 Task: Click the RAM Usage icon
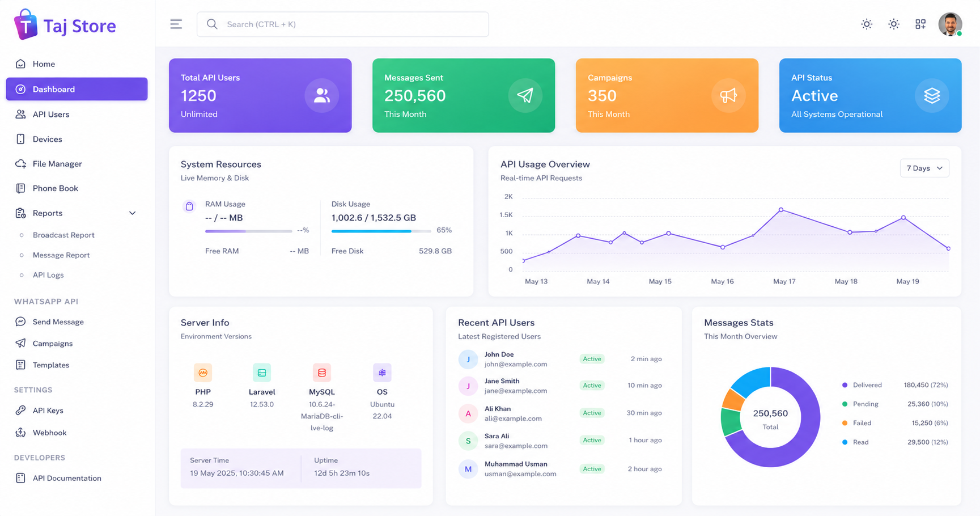pos(189,206)
